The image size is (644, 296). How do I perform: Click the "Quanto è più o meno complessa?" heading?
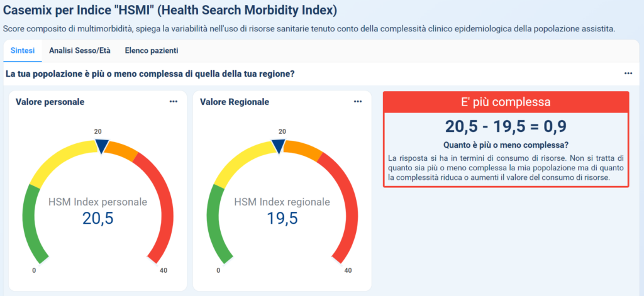pyautogui.click(x=506, y=144)
